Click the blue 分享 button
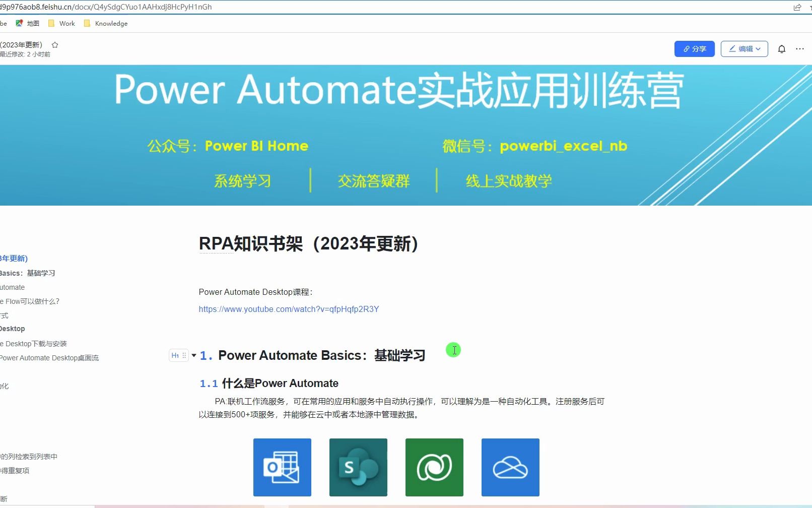Image resolution: width=812 pixels, height=508 pixels. click(694, 49)
